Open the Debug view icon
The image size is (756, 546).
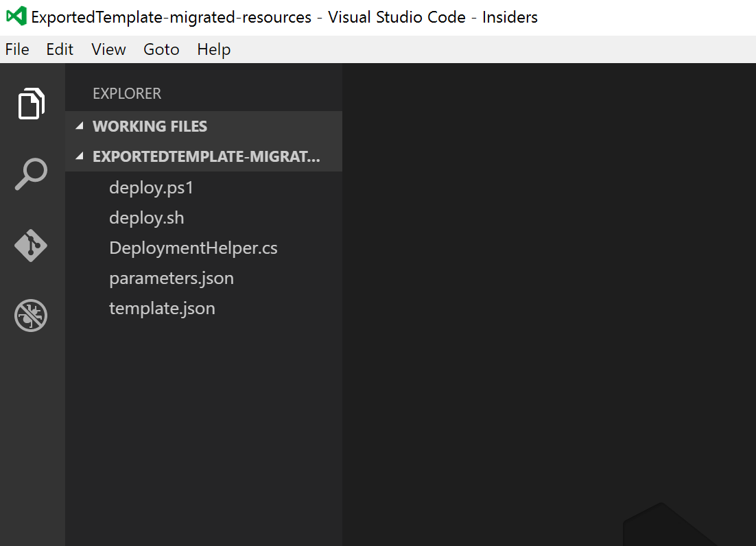tap(31, 316)
